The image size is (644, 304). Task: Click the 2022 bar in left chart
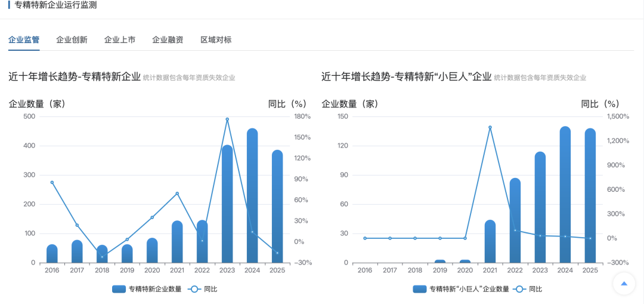point(202,242)
